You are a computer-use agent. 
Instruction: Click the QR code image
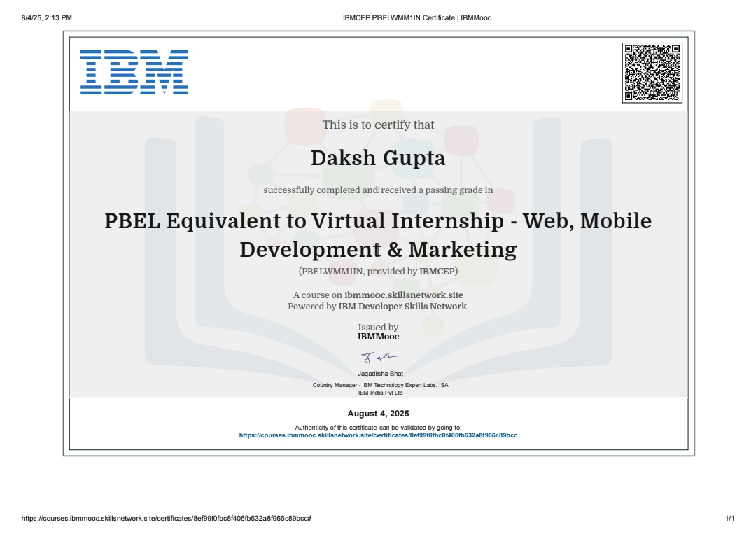click(x=652, y=73)
